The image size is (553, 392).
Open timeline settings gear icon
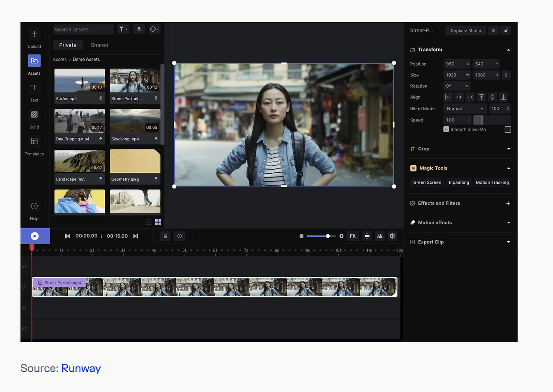392,236
